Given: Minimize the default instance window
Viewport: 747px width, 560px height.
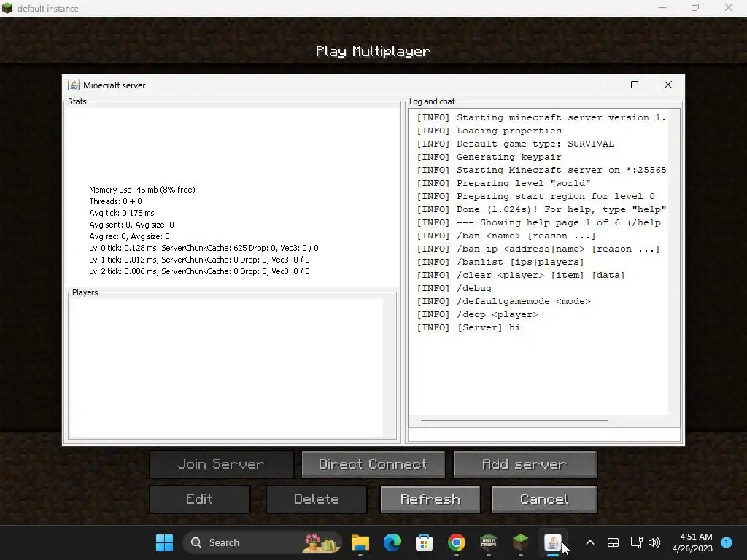Looking at the screenshot, I should pyautogui.click(x=662, y=7).
